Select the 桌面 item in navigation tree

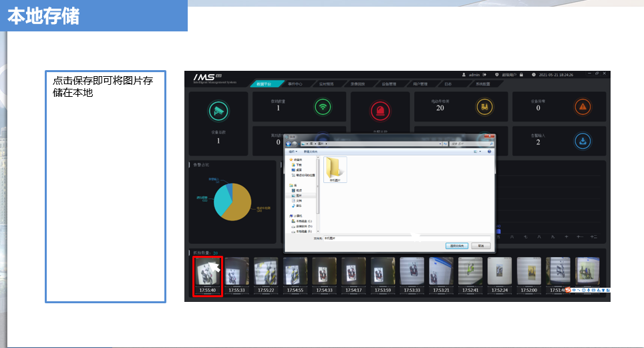(x=298, y=170)
